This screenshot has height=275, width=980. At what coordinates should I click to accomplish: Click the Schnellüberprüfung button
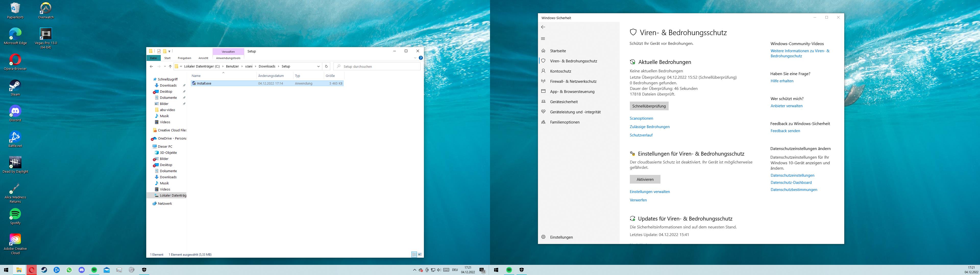(x=649, y=106)
